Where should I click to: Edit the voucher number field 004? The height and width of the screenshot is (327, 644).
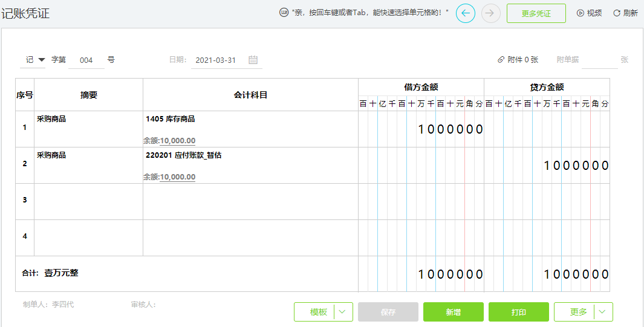coord(86,60)
